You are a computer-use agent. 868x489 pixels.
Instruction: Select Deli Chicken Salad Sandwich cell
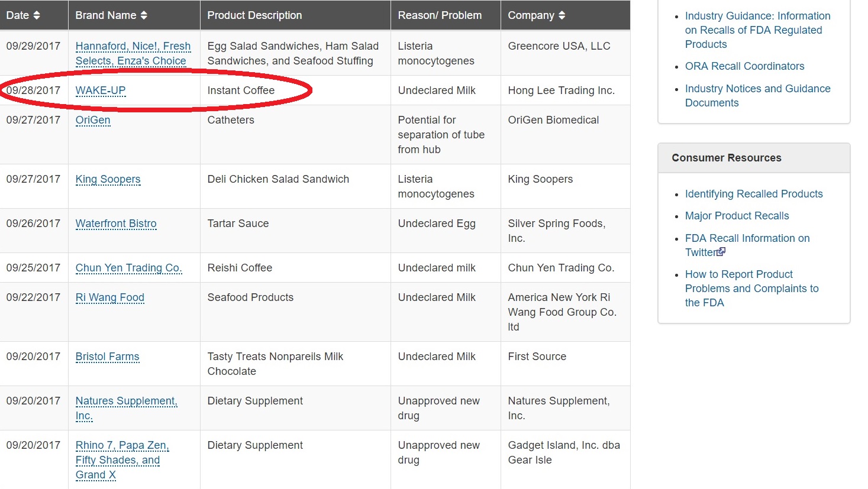coord(295,186)
